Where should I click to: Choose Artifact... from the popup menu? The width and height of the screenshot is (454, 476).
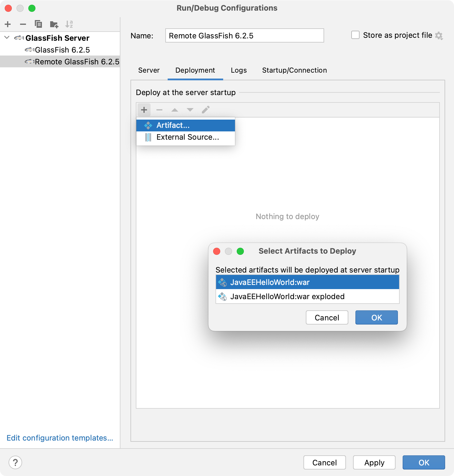(186, 125)
